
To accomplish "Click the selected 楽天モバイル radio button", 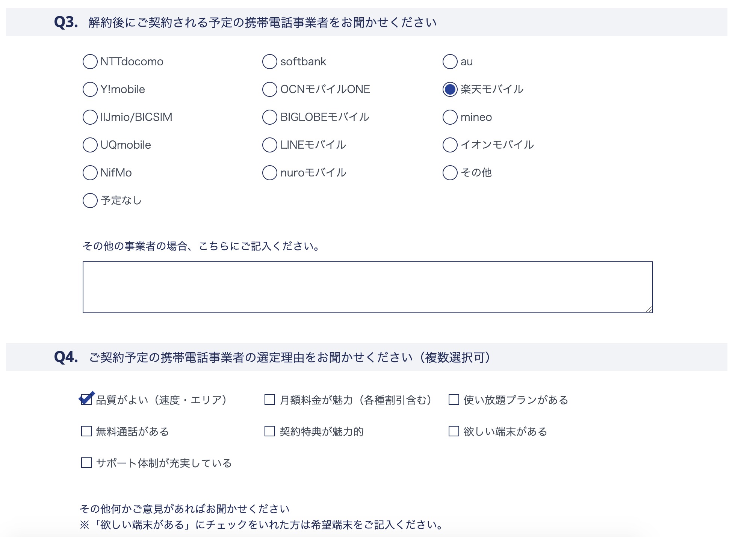I will click(450, 89).
